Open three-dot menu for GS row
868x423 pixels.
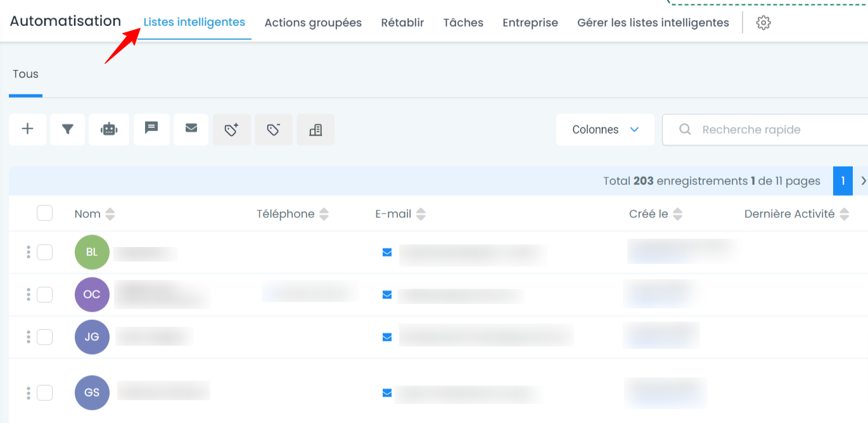[x=29, y=393]
